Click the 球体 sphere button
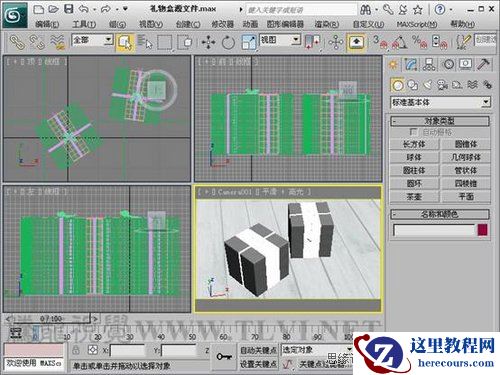This screenshot has height=375, width=500. tap(415, 157)
